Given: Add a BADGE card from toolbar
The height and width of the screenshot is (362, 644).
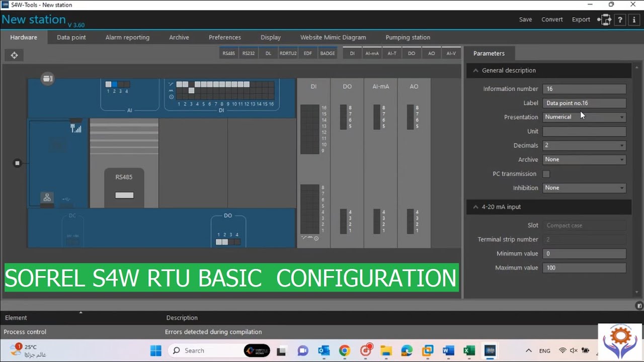Looking at the screenshot, I should [328, 53].
